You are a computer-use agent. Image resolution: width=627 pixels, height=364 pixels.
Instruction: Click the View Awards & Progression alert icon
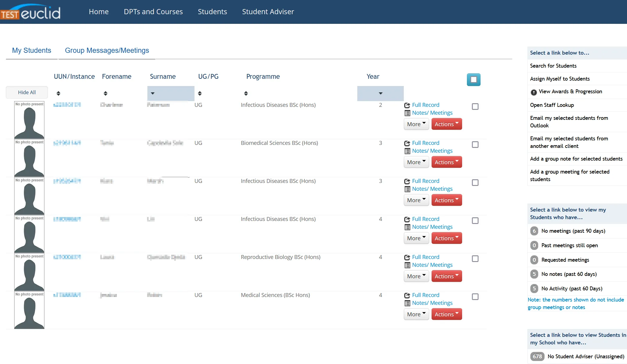click(534, 92)
